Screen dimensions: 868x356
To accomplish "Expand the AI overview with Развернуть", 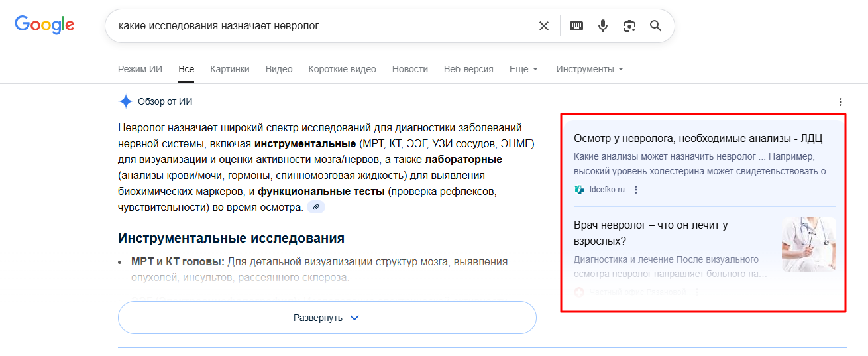I will click(x=327, y=318).
